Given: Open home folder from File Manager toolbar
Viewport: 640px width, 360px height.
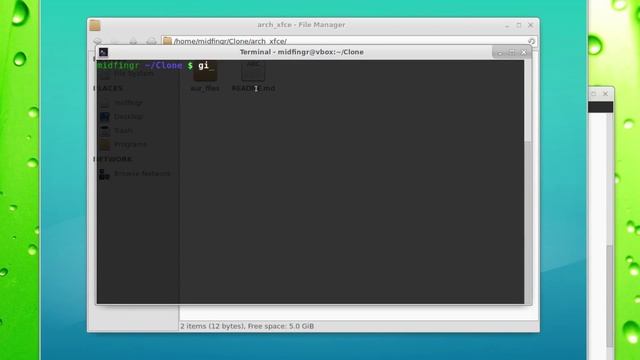Looking at the screenshot, I should click(x=151, y=41).
